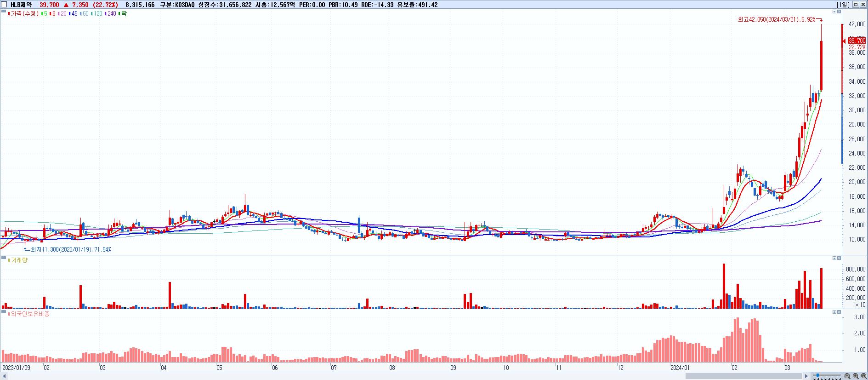Close the 거래량 volume pane
This screenshot has width=868, height=380.
[x=839, y=258]
